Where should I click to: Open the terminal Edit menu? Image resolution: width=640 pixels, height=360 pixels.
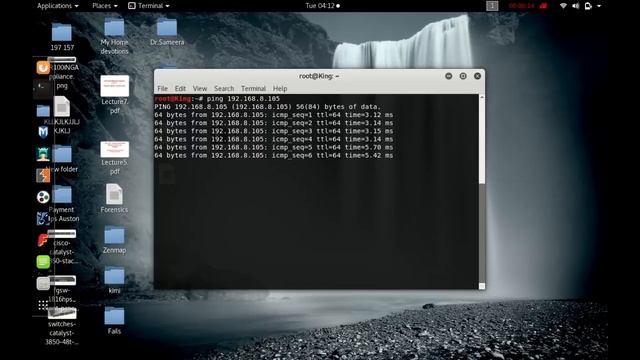tap(180, 89)
